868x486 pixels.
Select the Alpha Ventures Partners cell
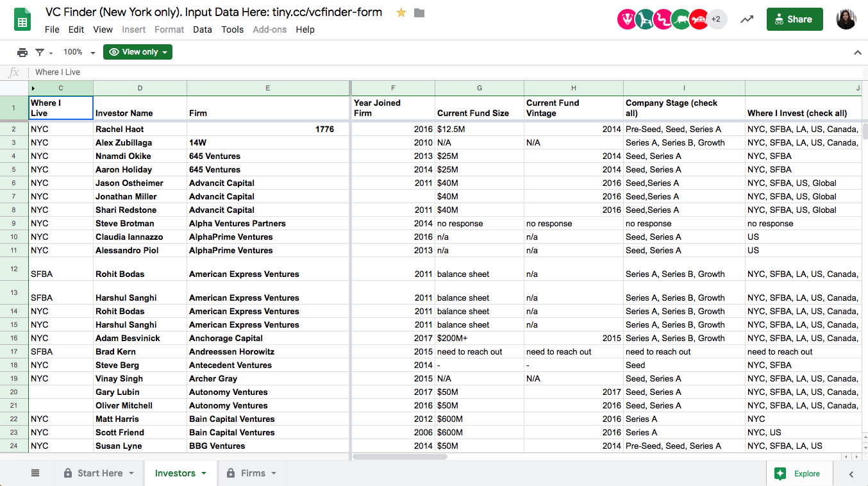click(x=268, y=223)
